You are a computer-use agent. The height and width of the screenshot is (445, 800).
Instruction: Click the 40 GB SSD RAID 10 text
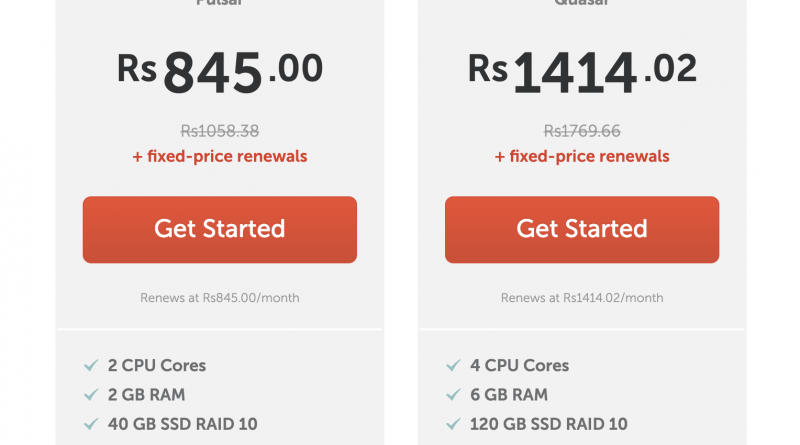pyautogui.click(x=183, y=424)
